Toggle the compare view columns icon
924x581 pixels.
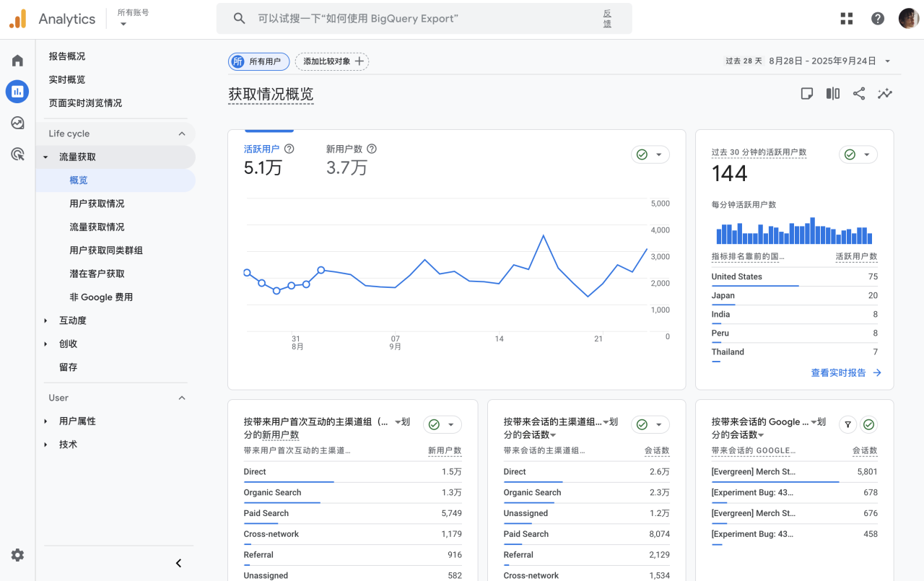click(x=832, y=94)
